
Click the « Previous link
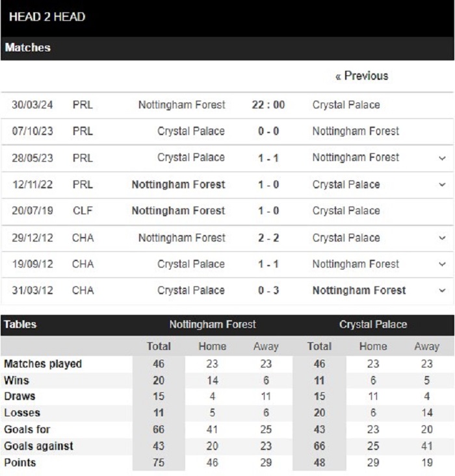point(361,76)
